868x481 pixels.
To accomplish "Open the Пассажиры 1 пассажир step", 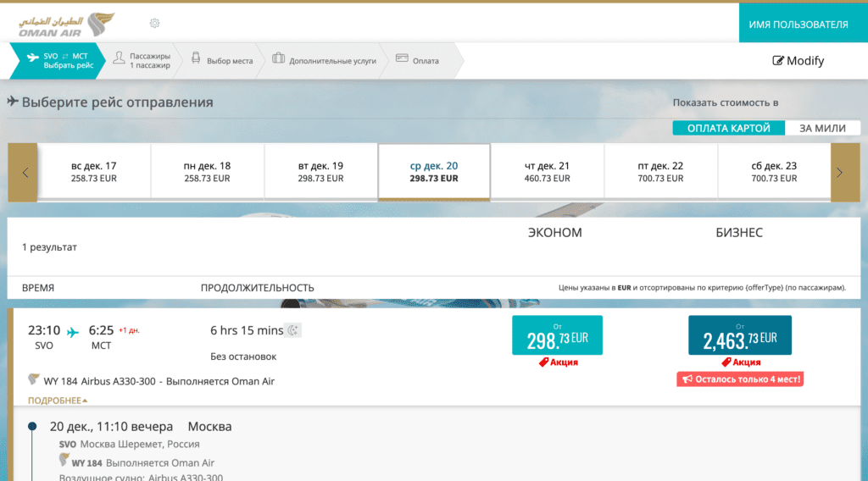I will (x=142, y=60).
